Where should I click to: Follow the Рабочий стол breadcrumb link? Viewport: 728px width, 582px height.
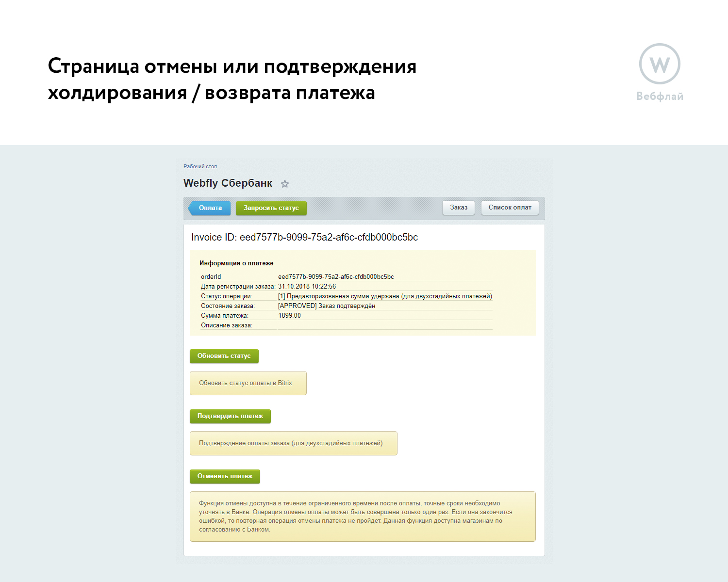(200, 166)
